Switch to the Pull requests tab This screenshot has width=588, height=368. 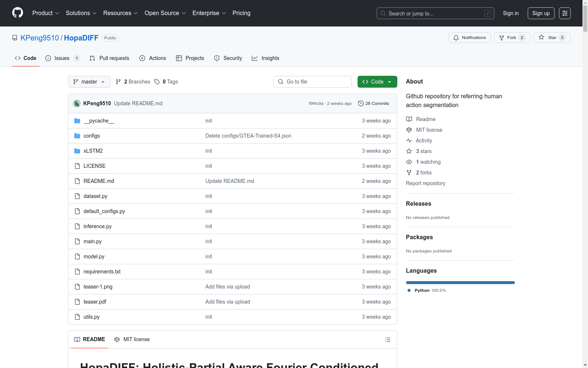[110, 58]
